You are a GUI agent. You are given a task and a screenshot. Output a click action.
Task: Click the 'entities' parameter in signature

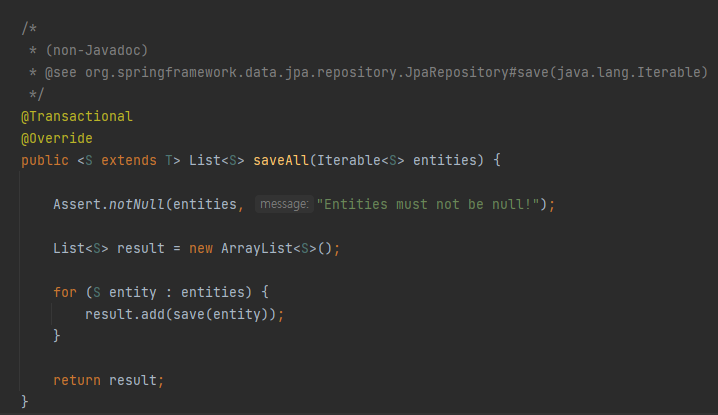445,160
